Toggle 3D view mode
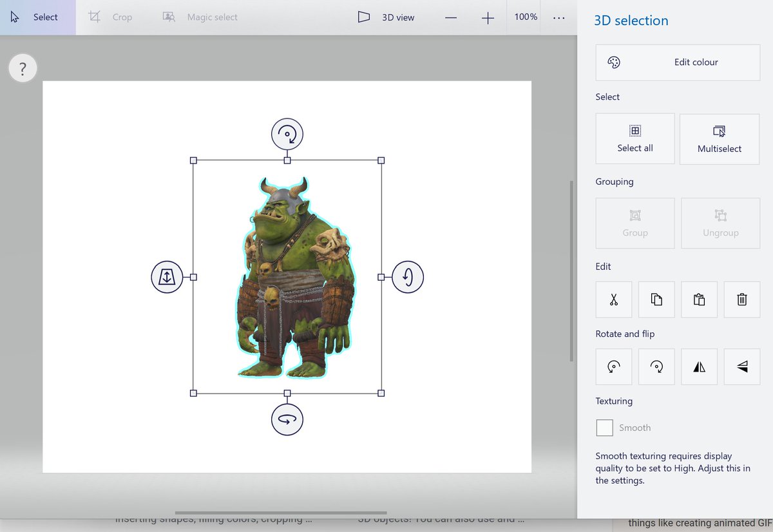Screen dimensions: 773x532 pos(386,17)
